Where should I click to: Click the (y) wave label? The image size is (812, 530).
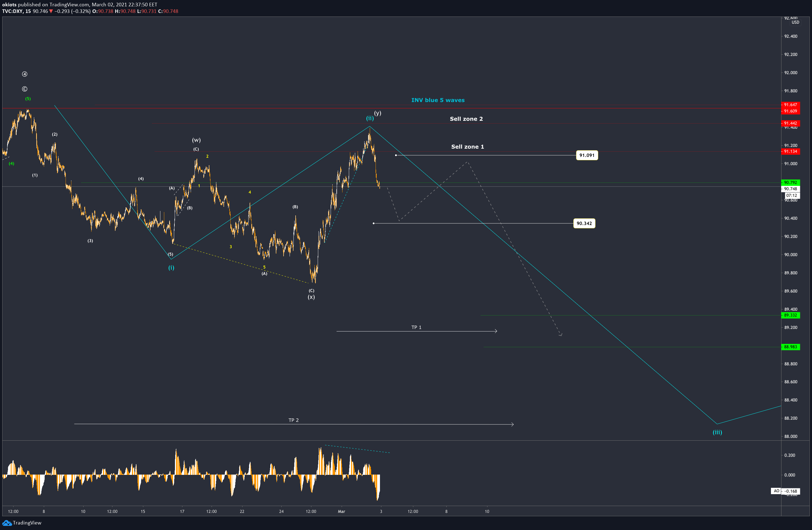tap(377, 113)
